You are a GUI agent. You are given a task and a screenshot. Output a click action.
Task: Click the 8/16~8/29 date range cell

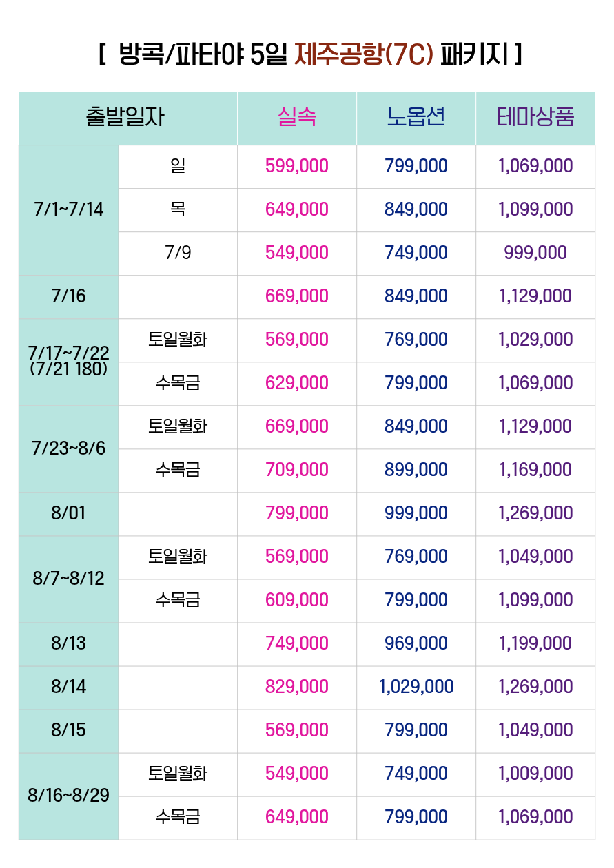pyautogui.click(x=69, y=796)
